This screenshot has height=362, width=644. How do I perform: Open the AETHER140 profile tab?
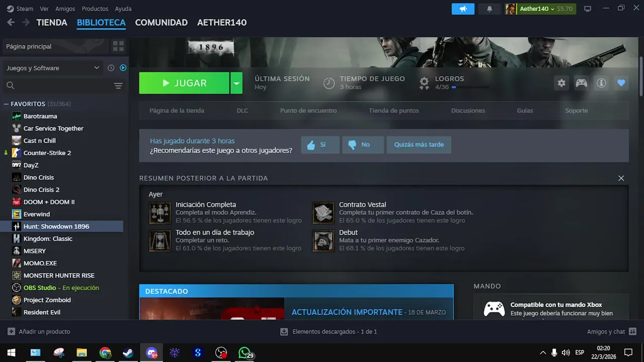pos(222,23)
